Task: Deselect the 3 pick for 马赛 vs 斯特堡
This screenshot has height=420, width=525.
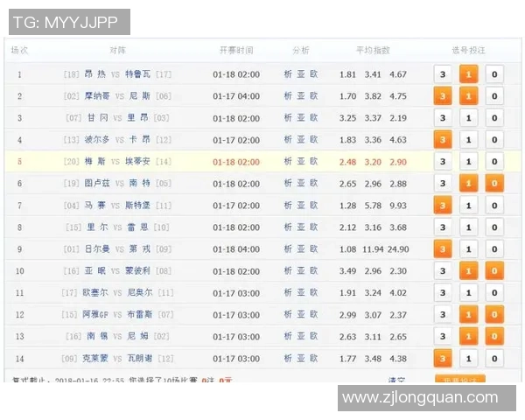Action: (x=443, y=206)
